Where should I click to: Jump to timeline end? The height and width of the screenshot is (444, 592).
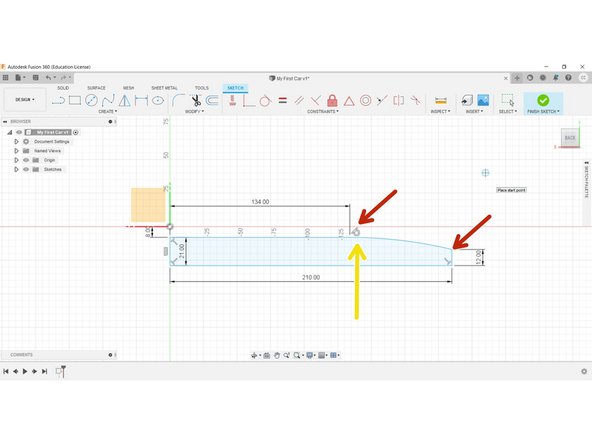point(45,372)
